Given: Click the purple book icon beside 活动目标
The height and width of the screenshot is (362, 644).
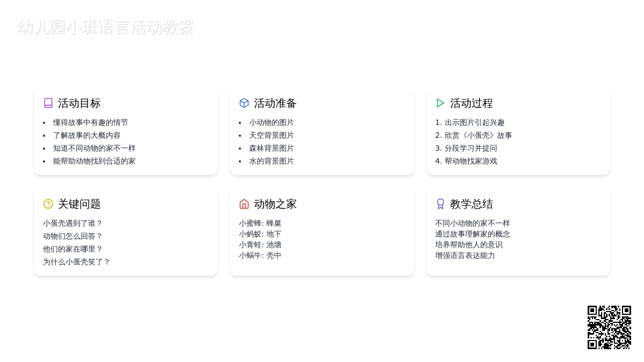Looking at the screenshot, I should coord(48,103).
